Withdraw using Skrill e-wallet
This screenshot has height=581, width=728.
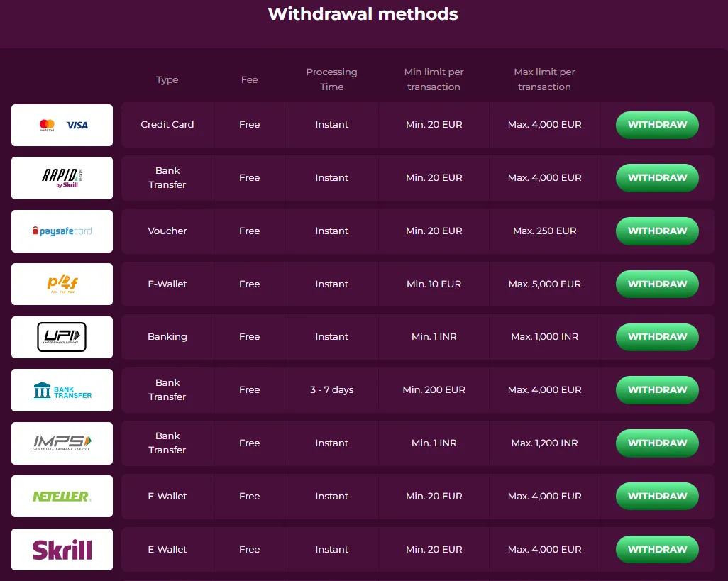point(657,549)
